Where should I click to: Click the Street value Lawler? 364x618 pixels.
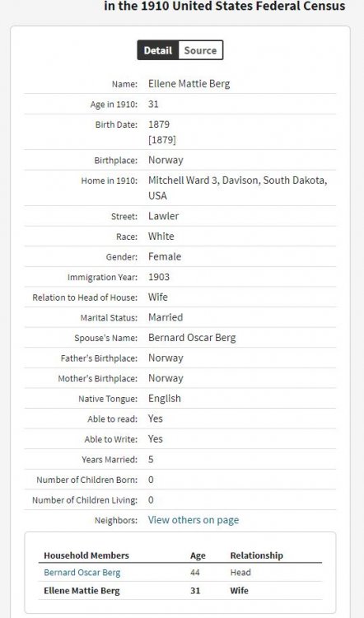click(164, 216)
